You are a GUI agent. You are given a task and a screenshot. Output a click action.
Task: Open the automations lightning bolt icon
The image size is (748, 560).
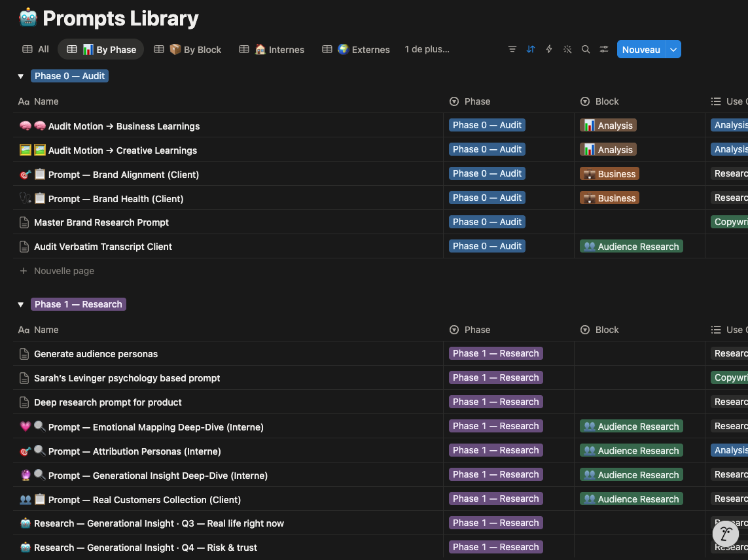point(549,49)
